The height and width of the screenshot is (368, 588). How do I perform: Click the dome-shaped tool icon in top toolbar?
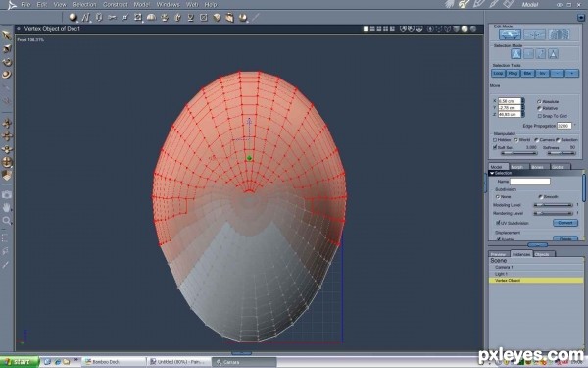point(151,18)
